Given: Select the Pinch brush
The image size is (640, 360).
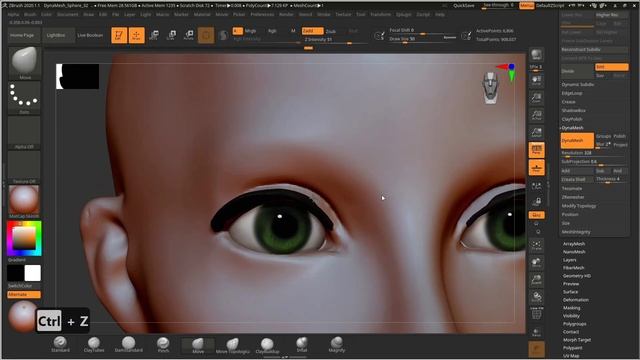Looking at the screenshot, I should [163, 344].
